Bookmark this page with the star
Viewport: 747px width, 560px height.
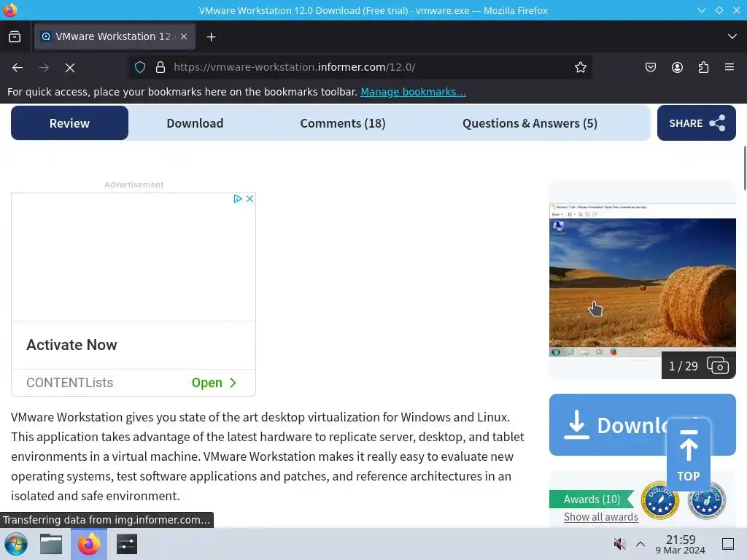580,68
